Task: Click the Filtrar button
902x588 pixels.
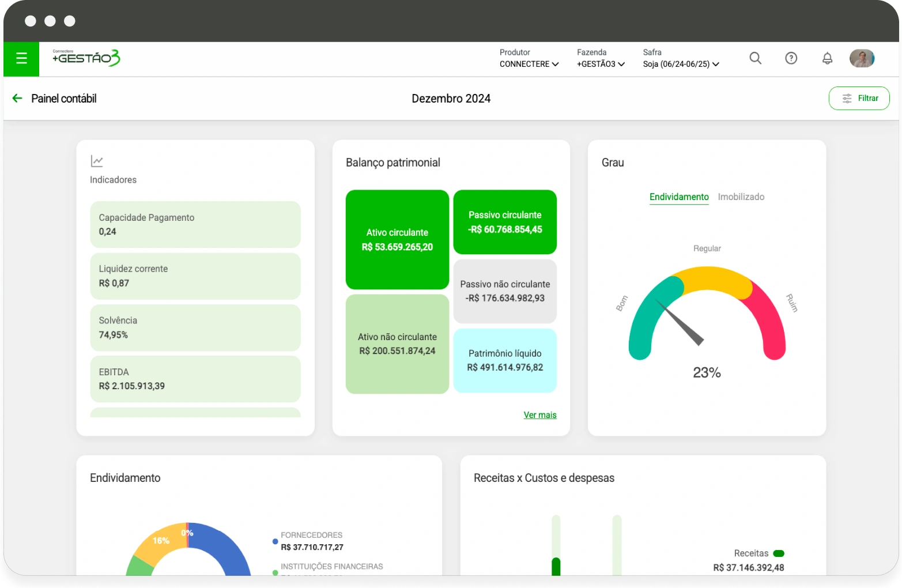Action: 859,99
